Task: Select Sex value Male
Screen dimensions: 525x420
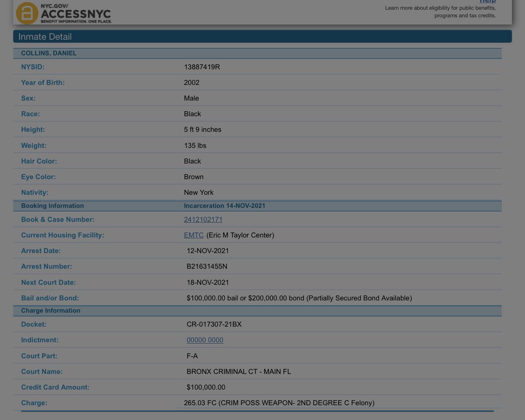Action: [191, 98]
